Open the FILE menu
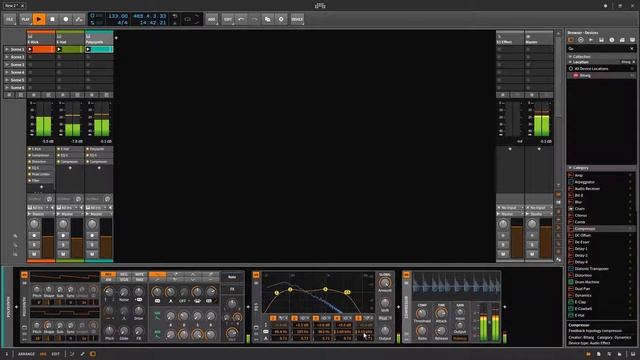Image resolution: width=640 pixels, height=360 pixels. (10, 19)
